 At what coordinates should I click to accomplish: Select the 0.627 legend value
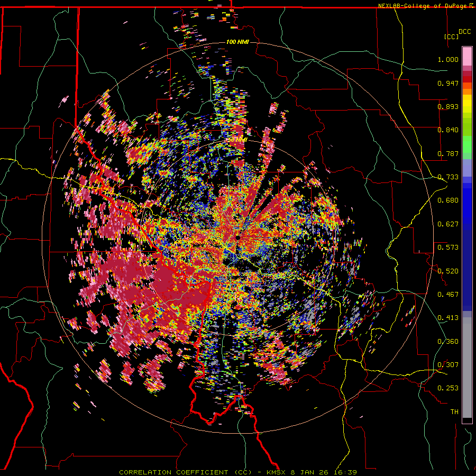point(448,224)
